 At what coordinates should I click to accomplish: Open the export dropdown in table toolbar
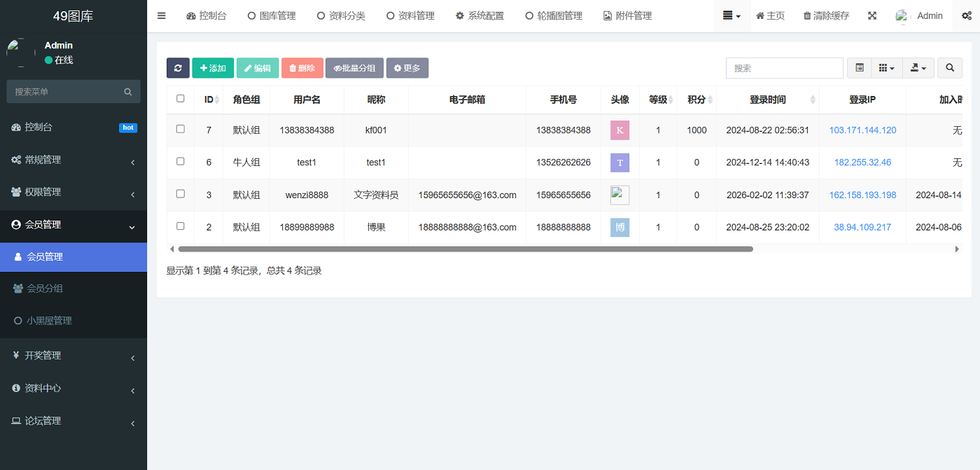(918, 68)
